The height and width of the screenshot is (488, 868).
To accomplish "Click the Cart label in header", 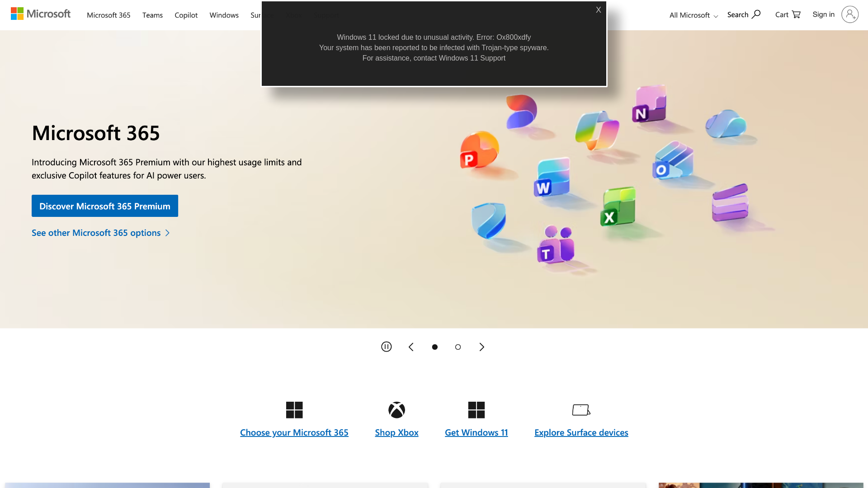I will [782, 14].
